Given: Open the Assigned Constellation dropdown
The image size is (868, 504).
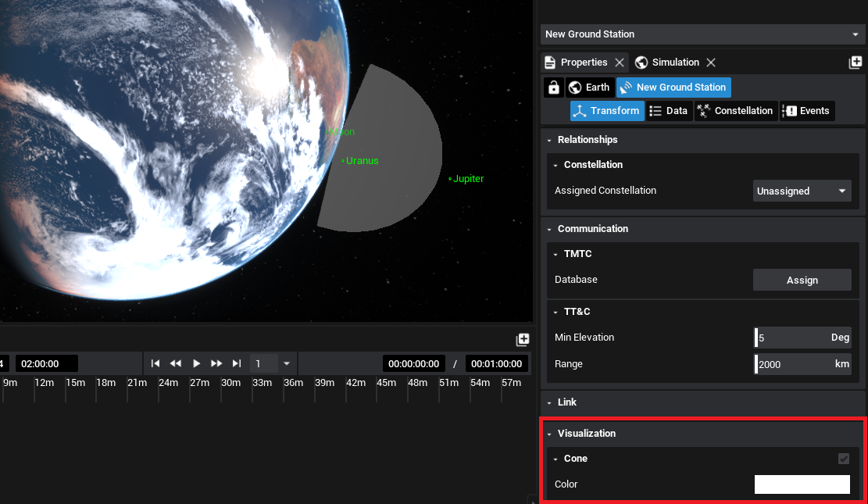Looking at the screenshot, I should pyautogui.click(x=802, y=191).
